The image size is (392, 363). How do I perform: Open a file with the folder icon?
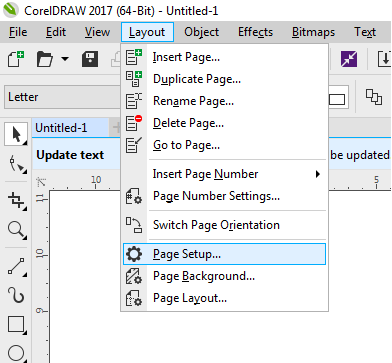(x=45, y=59)
